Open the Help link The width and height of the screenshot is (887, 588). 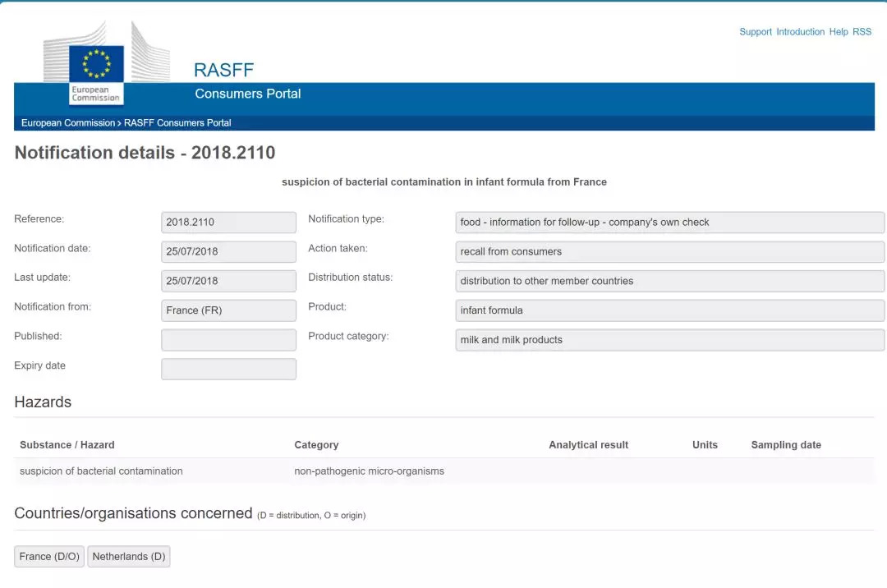[x=839, y=32]
